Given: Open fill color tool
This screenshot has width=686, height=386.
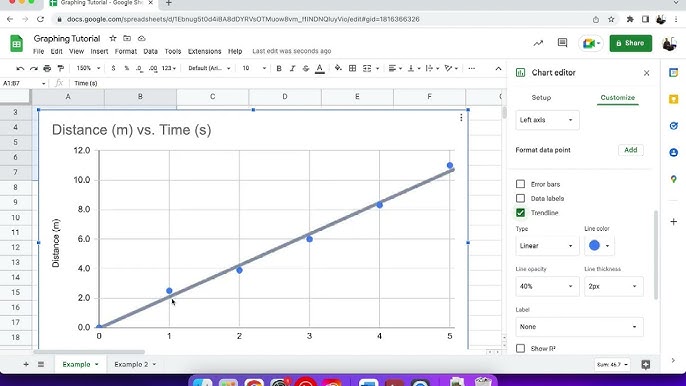Looking at the screenshot, I should click(x=338, y=68).
